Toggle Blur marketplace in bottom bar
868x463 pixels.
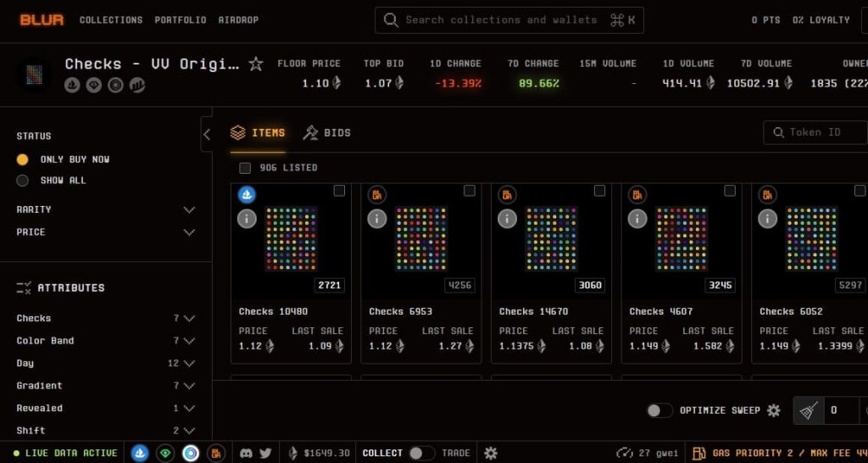coord(216,453)
